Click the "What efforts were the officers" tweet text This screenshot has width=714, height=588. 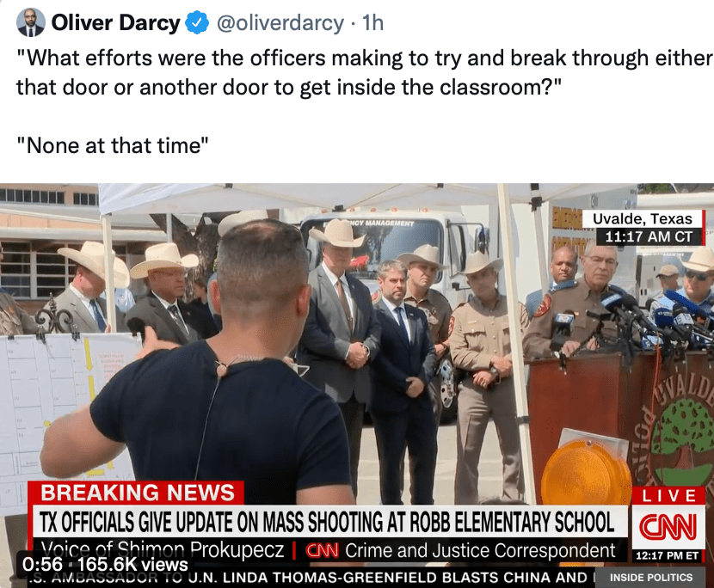pos(364,72)
